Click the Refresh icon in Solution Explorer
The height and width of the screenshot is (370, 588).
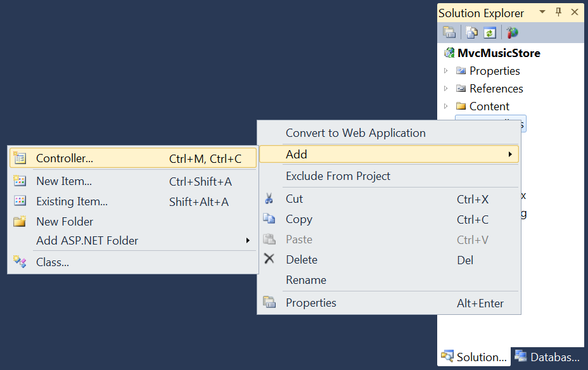tap(489, 32)
